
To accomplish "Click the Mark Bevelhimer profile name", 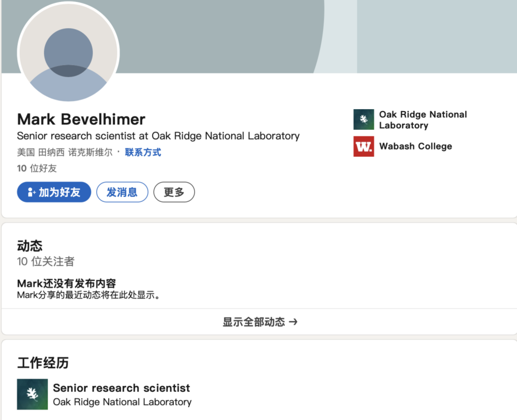I will [x=81, y=119].
